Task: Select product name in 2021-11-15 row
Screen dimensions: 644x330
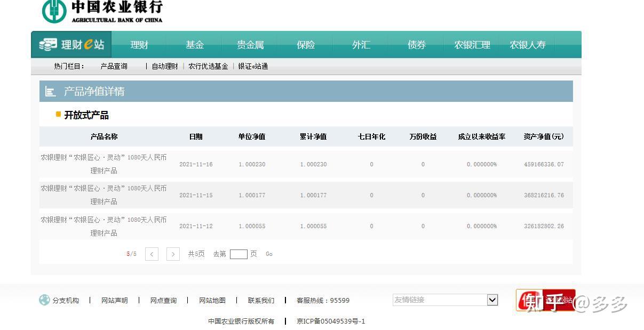Action: (104, 195)
